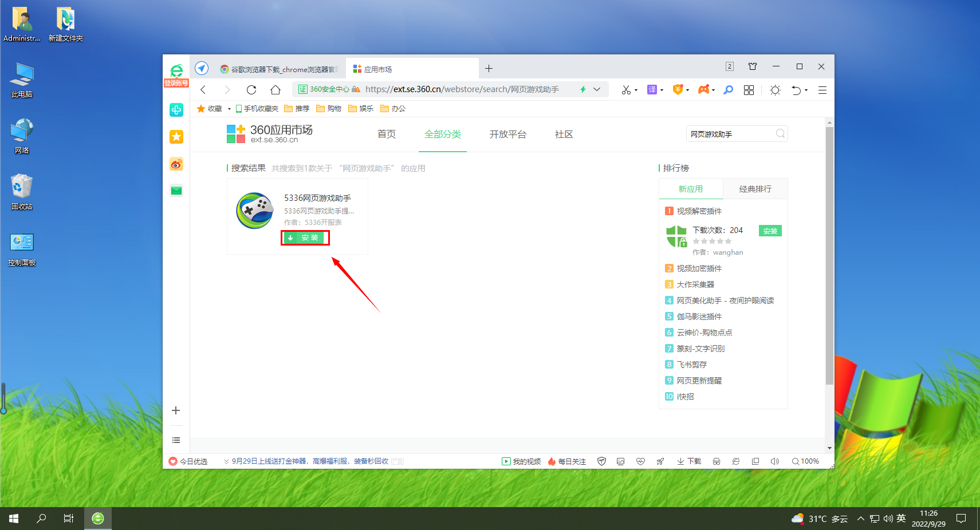This screenshot has width=980, height=530.
Task: Expand the translate extension dropdown arrow
Action: [662, 90]
